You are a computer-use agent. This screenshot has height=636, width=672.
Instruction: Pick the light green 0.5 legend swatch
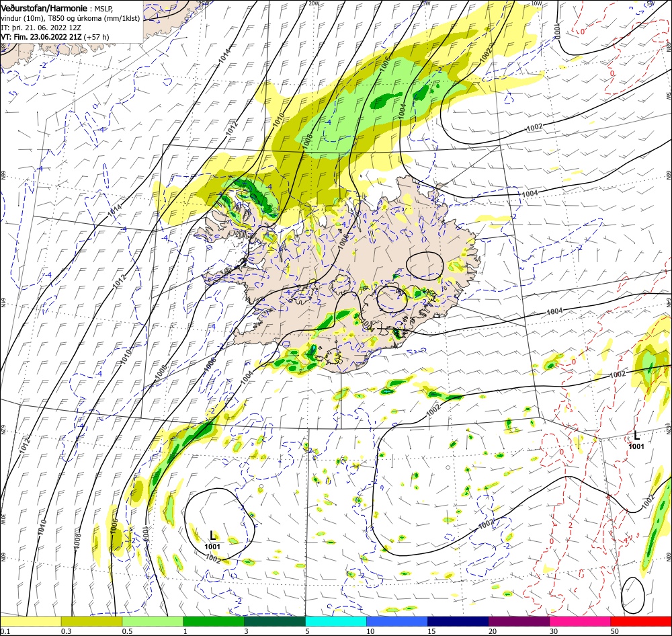point(153,621)
